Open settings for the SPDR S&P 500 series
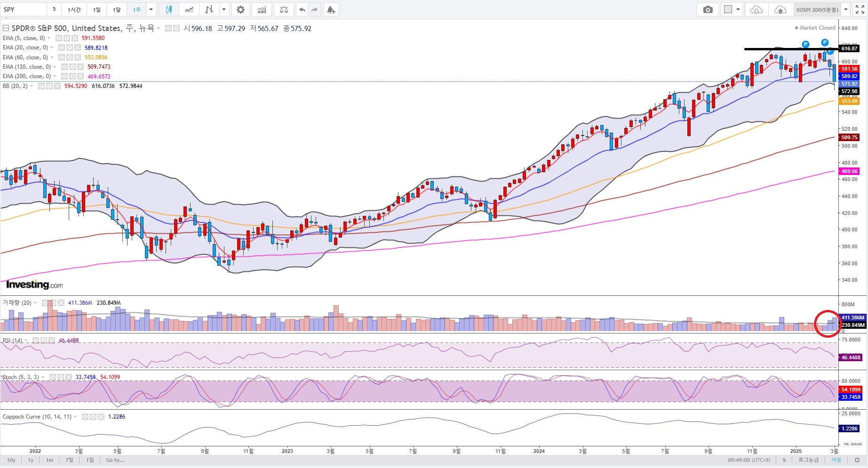 176,29
